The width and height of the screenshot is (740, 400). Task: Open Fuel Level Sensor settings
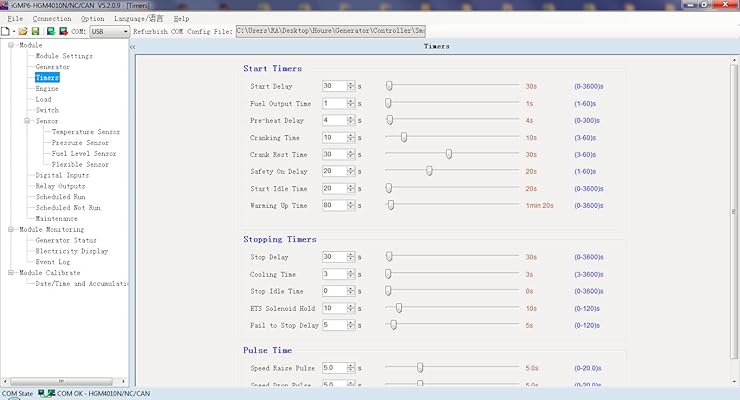pos(84,154)
